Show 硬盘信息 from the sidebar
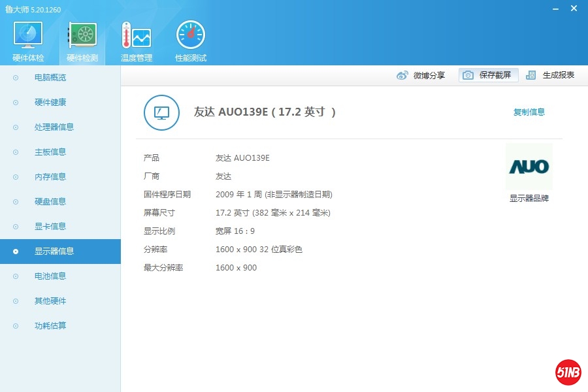The height and width of the screenshot is (392, 588). pos(50,202)
